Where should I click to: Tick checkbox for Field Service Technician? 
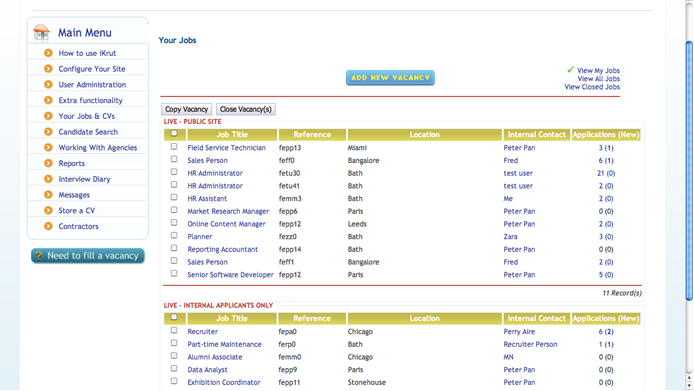coord(174,147)
